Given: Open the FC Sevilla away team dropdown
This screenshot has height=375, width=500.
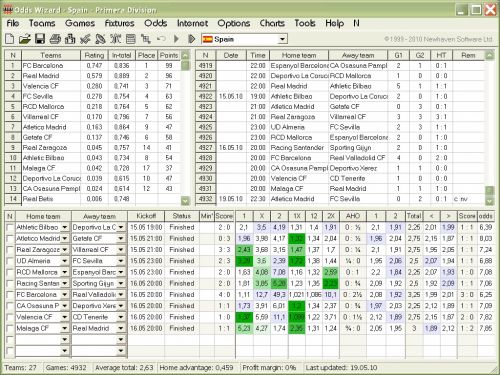Looking at the screenshot, I should click(121, 261).
